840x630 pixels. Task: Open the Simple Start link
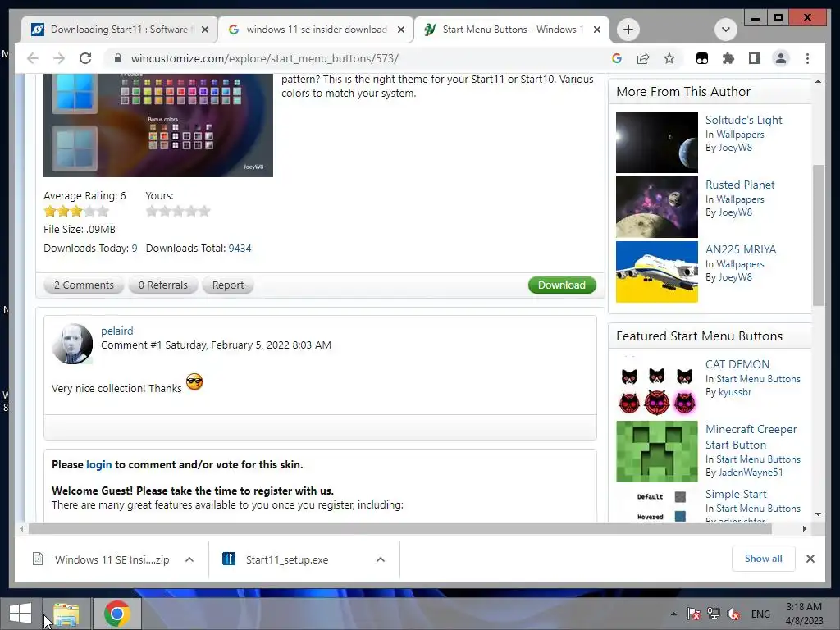coord(736,494)
